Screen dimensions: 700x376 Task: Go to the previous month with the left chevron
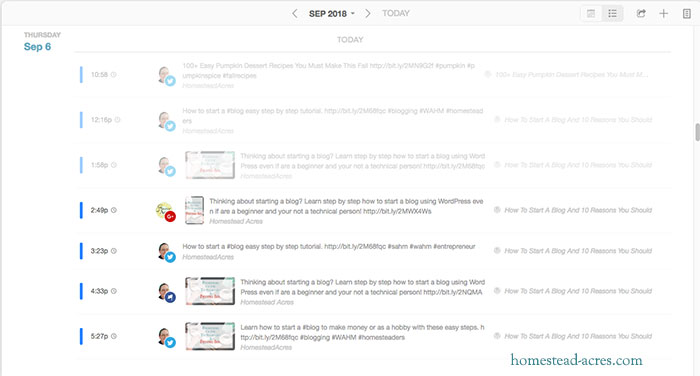pos(294,13)
